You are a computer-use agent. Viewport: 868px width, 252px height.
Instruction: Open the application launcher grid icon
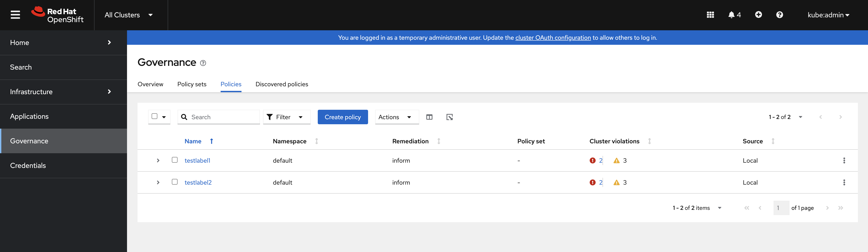[x=710, y=15]
